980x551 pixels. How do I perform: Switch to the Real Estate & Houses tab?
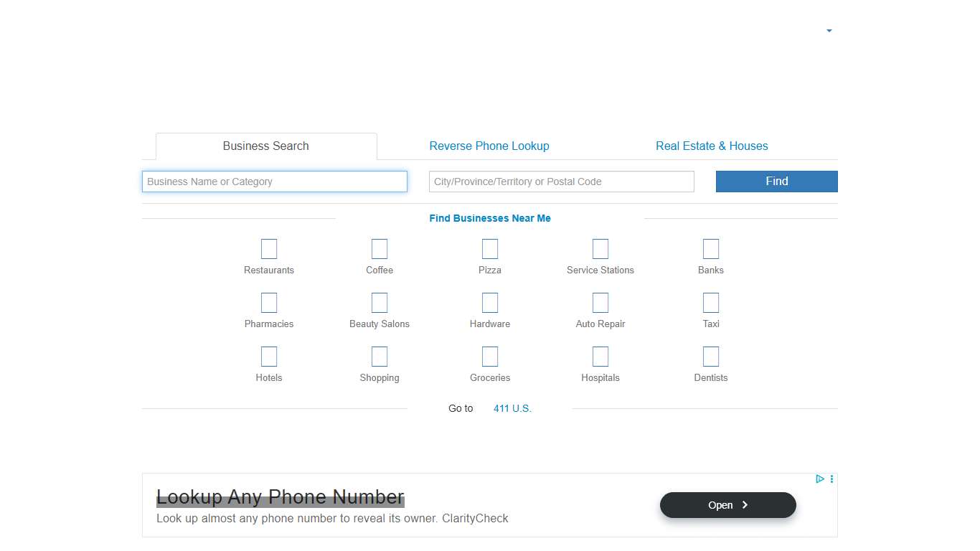click(712, 146)
